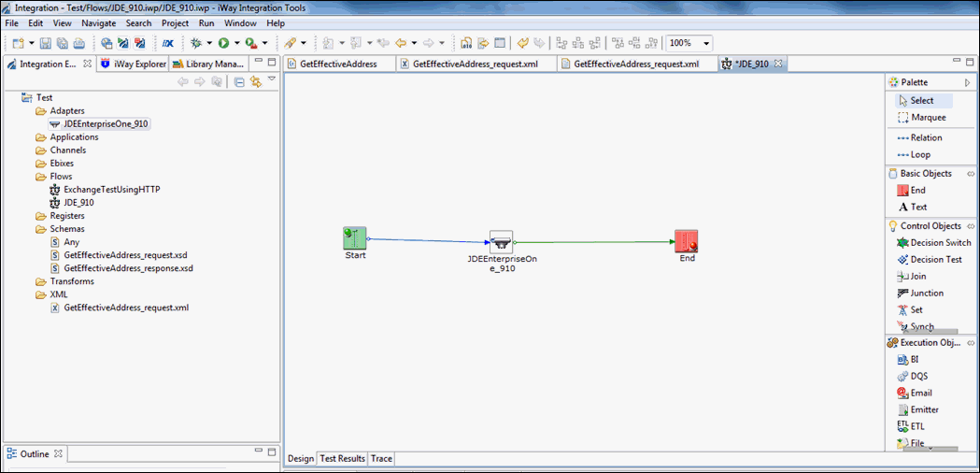
Task: Click the Print toolbar icon
Action: click(x=78, y=43)
